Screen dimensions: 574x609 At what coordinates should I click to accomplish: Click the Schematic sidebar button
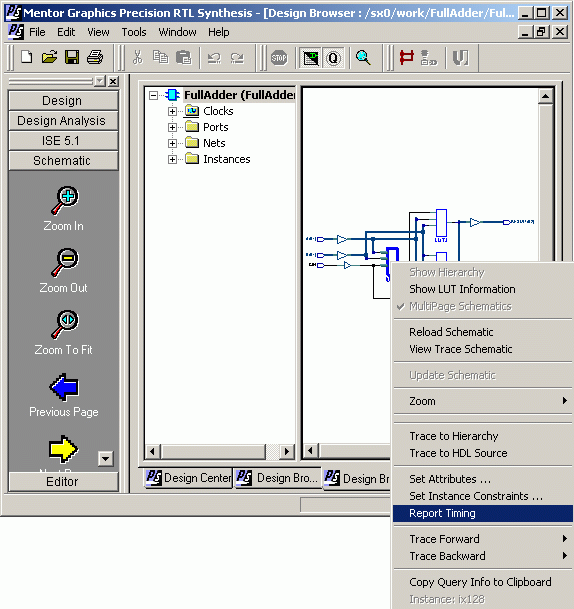(63, 160)
